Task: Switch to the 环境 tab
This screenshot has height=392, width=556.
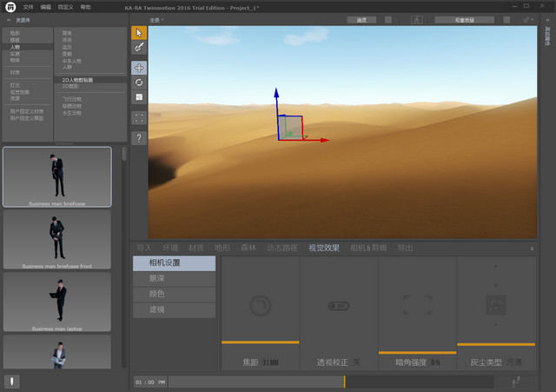Action: click(169, 248)
